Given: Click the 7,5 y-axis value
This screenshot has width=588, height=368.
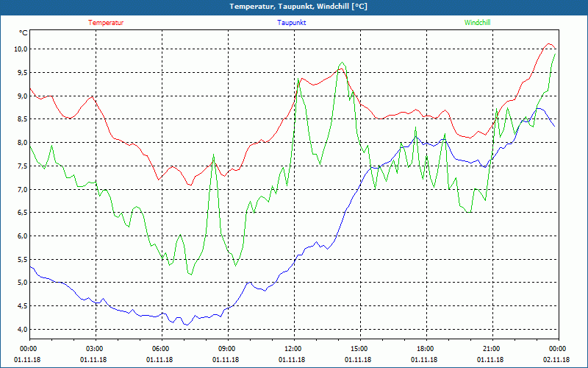Looking at the screenshot, I should click(23, 166).
